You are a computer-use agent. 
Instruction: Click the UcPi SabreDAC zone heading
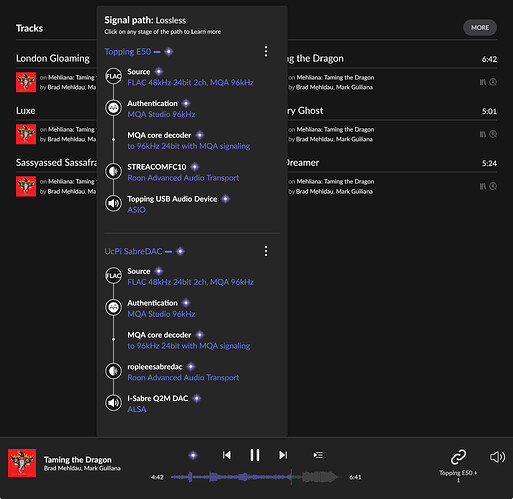coord(133,251)
